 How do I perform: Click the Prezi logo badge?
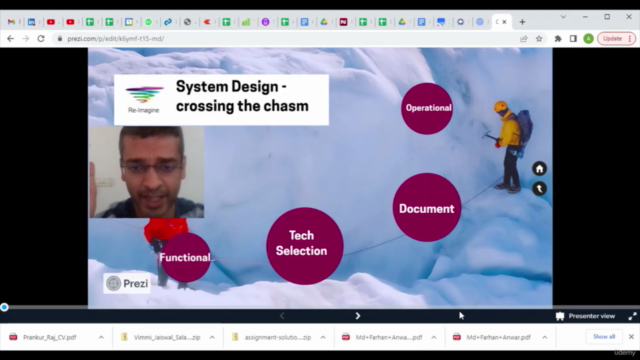pos(127,283)
